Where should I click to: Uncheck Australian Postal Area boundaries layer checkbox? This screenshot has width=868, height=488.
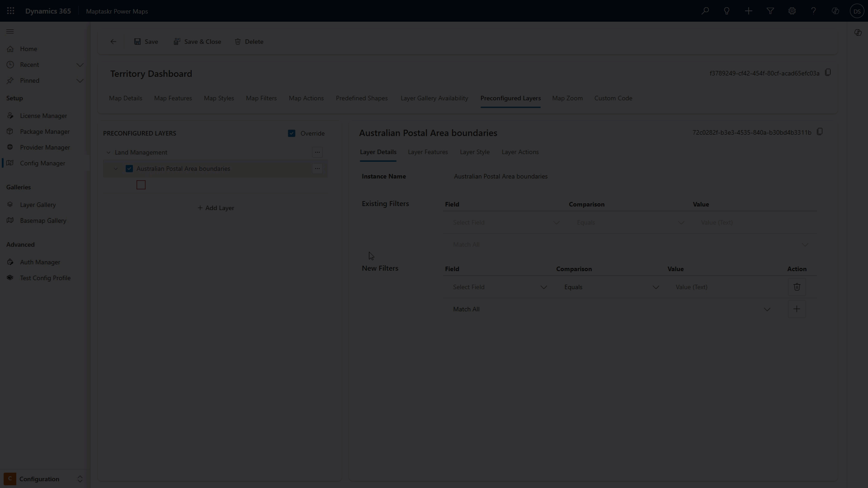[129, 169]
